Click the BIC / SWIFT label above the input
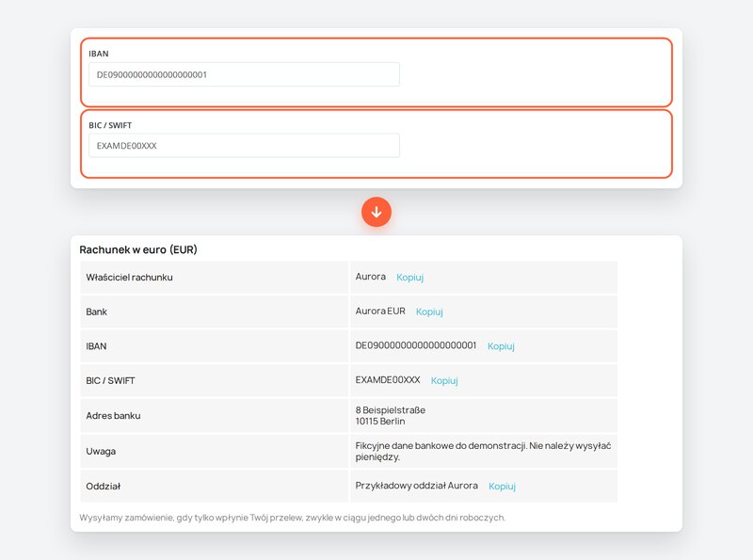Viewport: 753px width, 560px height. pyautogui.click(x=110, y=125)
